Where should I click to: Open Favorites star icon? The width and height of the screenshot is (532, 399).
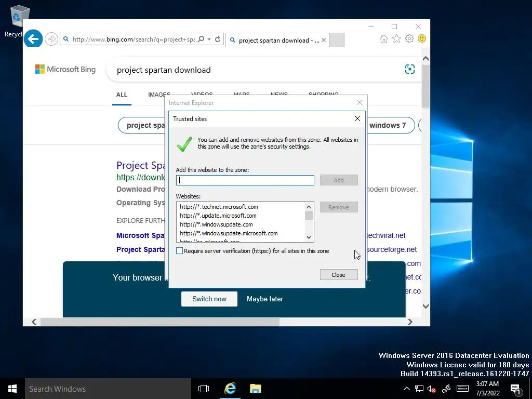click(396, 38)
